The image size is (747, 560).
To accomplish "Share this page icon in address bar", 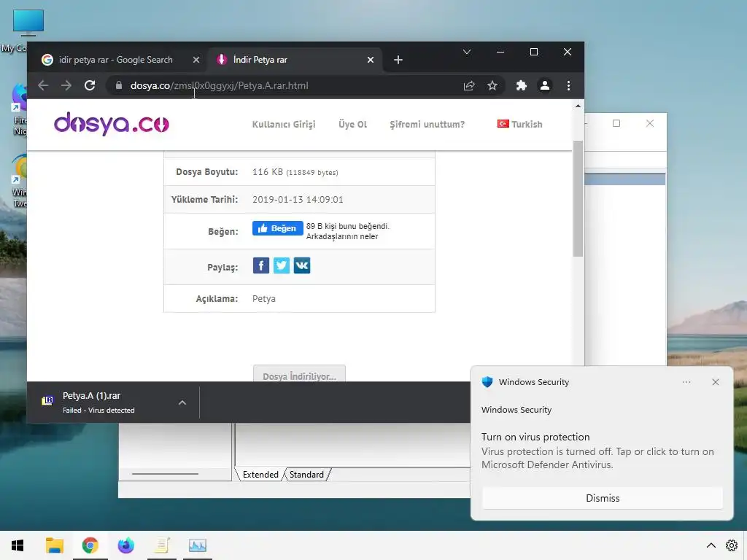I will pos(469,86).
